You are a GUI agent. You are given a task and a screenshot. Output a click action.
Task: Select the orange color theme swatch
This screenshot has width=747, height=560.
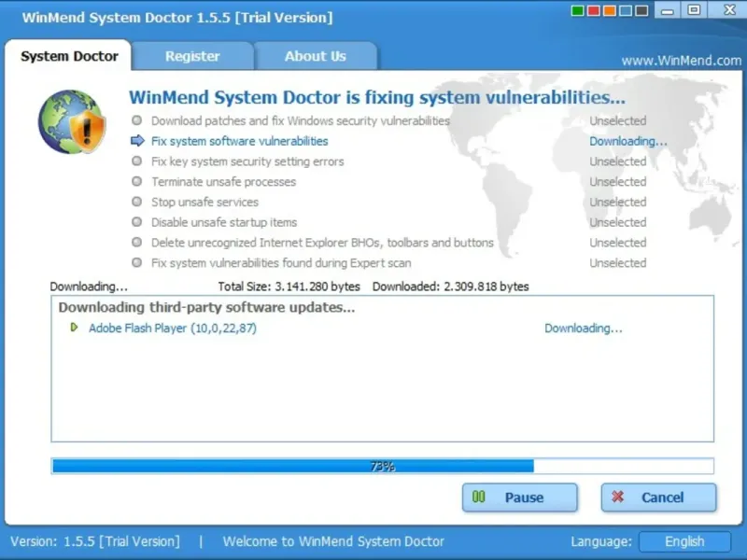(610, 10)
